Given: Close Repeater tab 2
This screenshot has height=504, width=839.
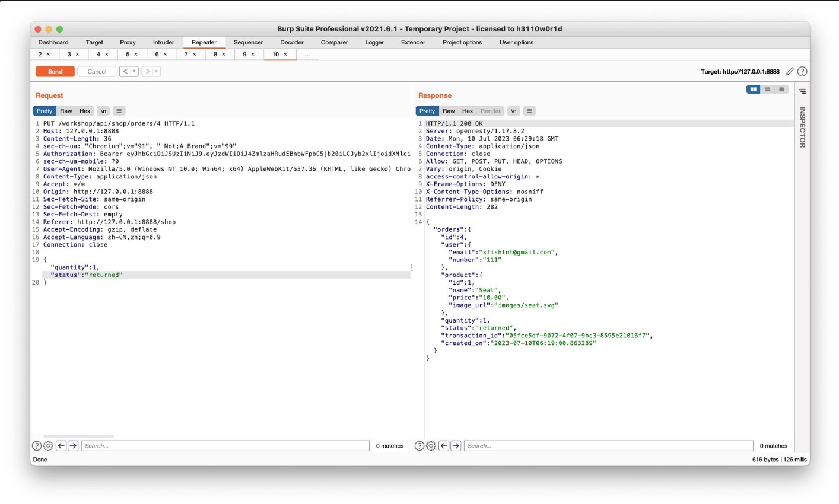Looking at the screenshot, I should click(x=49, y=55).
